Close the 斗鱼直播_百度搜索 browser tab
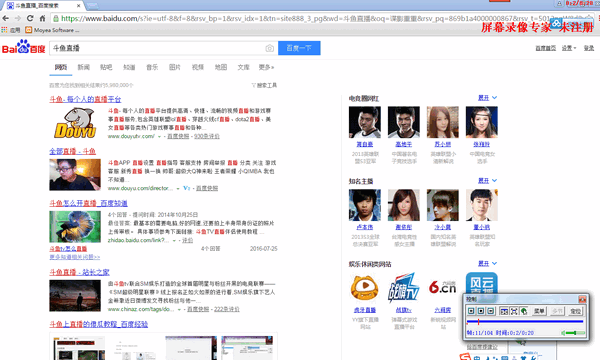This screenshot has height=360, width=600. 79,5
